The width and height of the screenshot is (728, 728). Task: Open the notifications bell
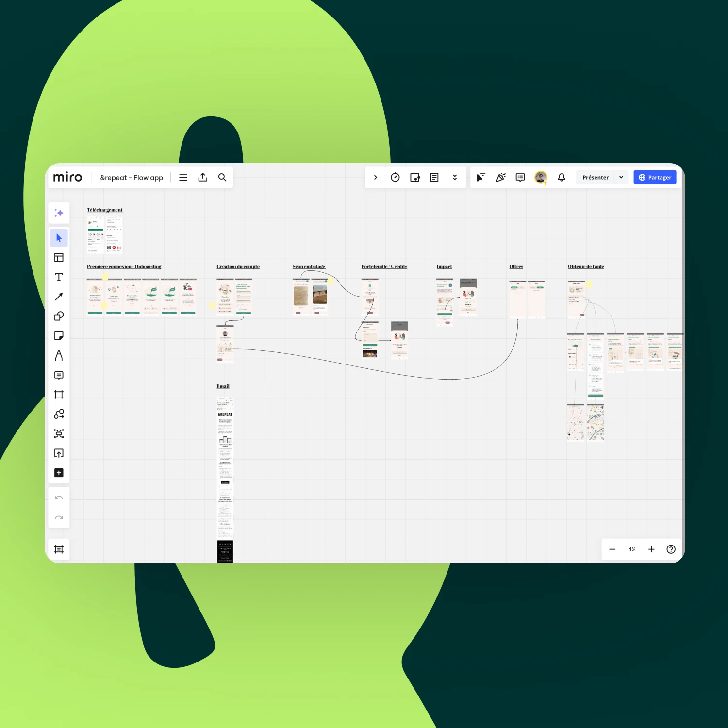(x=562, y=177)
